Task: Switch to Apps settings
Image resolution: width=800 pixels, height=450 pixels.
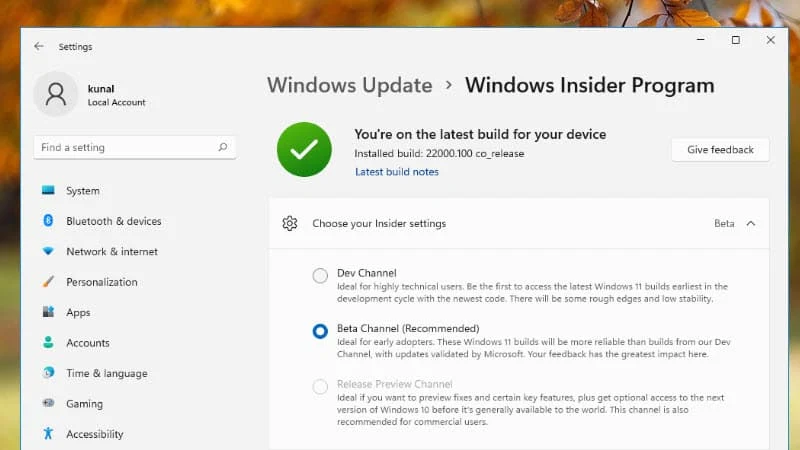Action: 78,313
